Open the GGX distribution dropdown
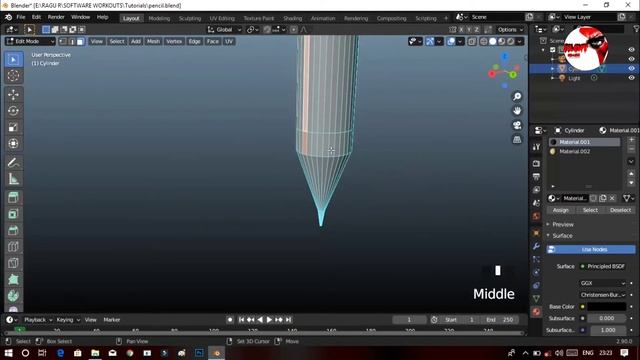640x360 pixels. [602, 283]
